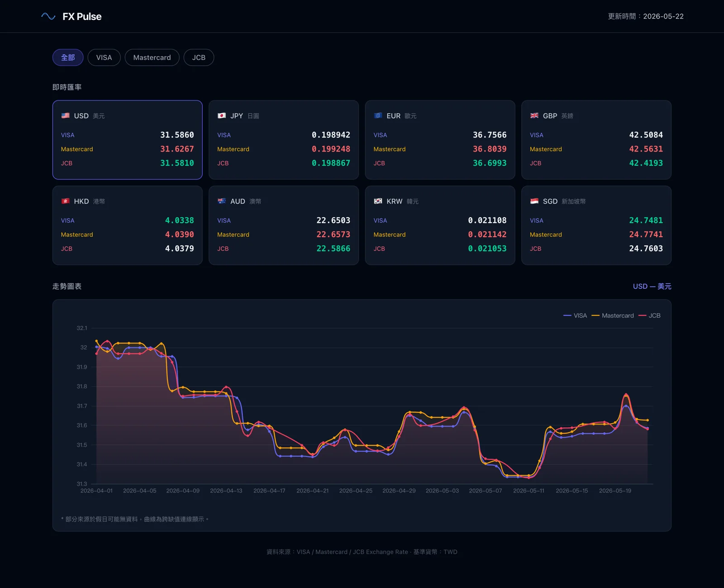Click KRW Mastercard rate 0.021142

tap(487, 234)
